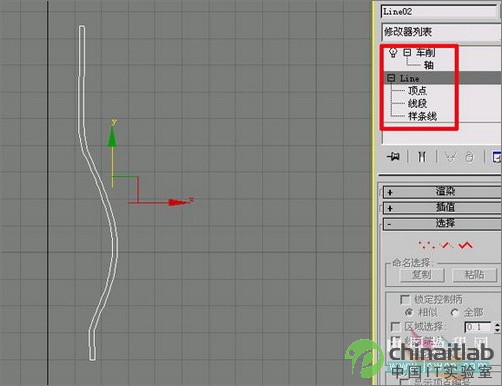Click the 复制 button

click(x=422, y=275)
